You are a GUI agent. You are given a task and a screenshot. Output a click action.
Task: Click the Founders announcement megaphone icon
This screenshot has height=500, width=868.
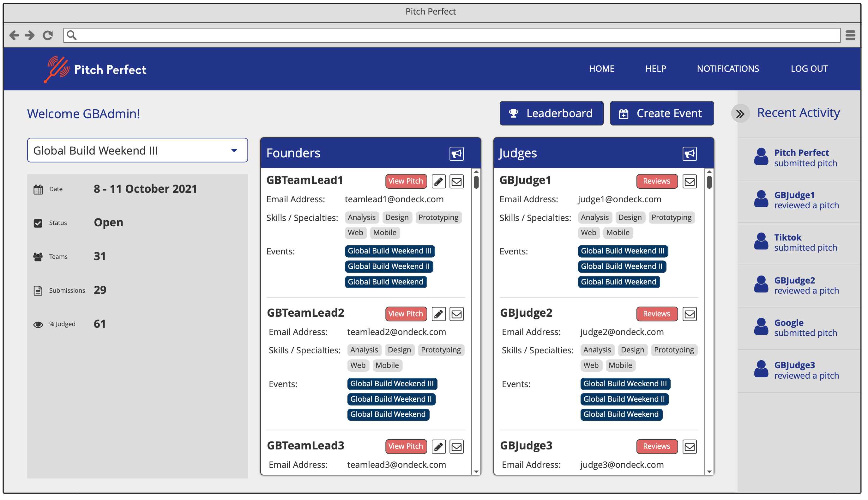456,154
